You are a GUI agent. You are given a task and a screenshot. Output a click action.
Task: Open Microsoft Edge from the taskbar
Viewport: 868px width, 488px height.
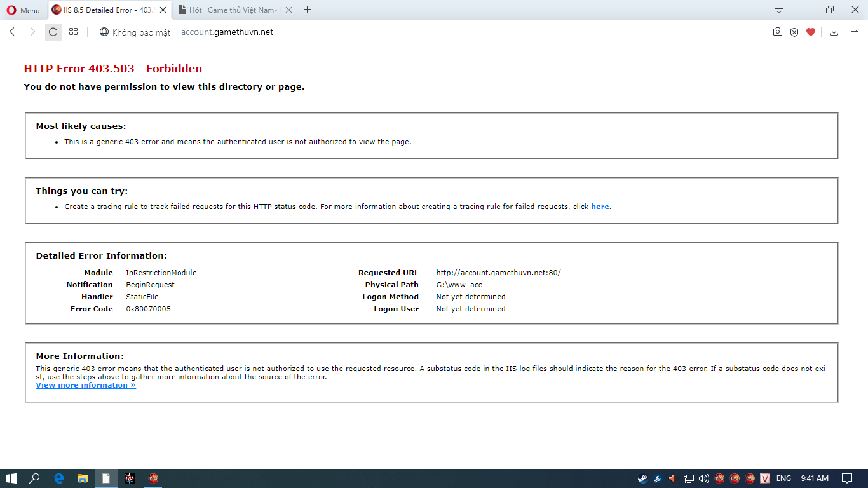click(x=58, y=478)
